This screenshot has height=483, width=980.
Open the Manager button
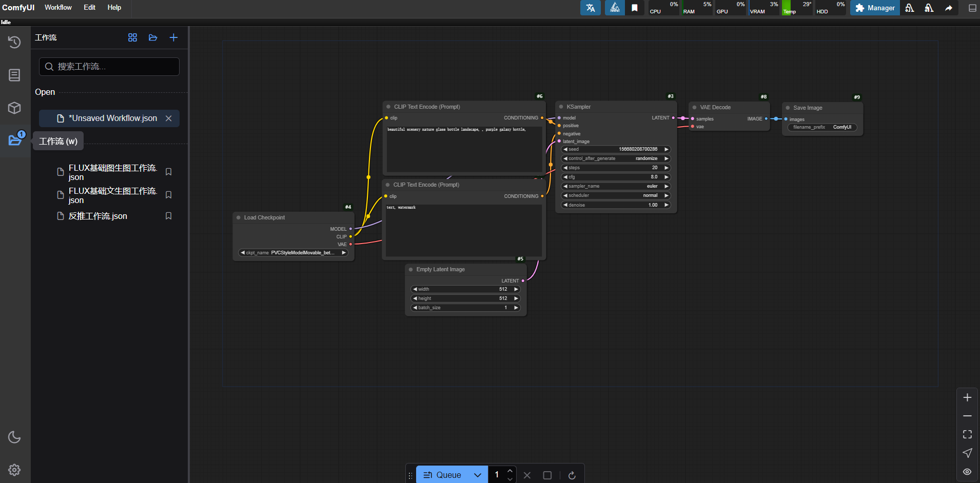(875, 8)
